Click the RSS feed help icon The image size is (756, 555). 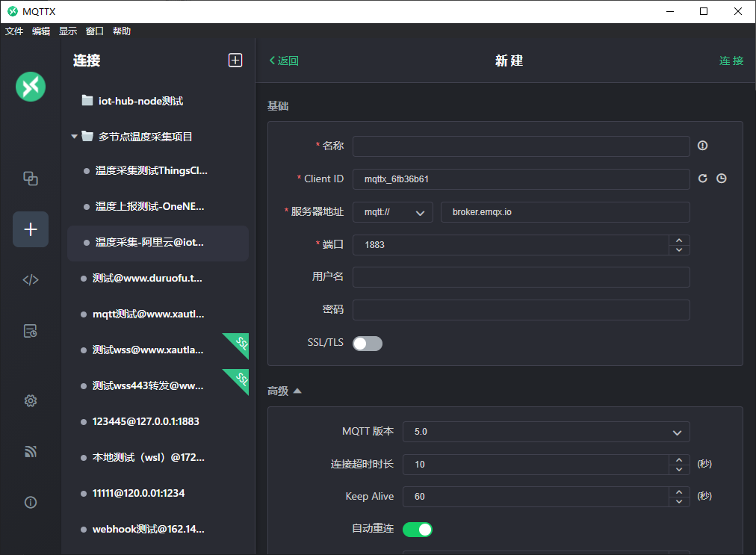(31, 452)
